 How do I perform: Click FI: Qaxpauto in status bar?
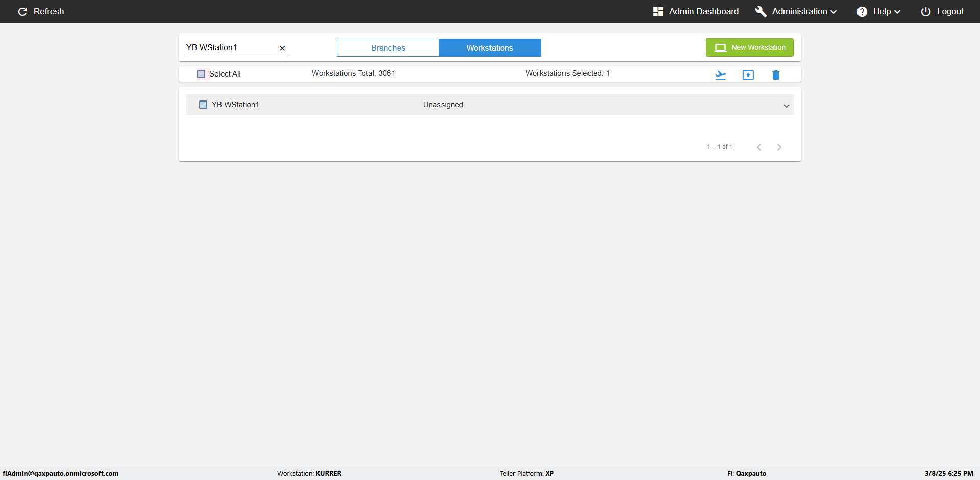(747, 473)
